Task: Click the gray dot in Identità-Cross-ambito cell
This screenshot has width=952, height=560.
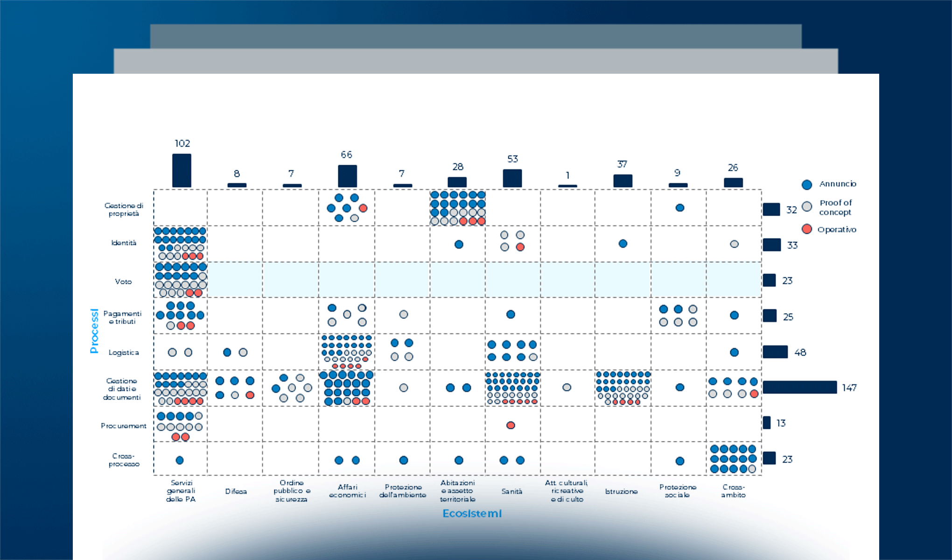Action: 734,244
